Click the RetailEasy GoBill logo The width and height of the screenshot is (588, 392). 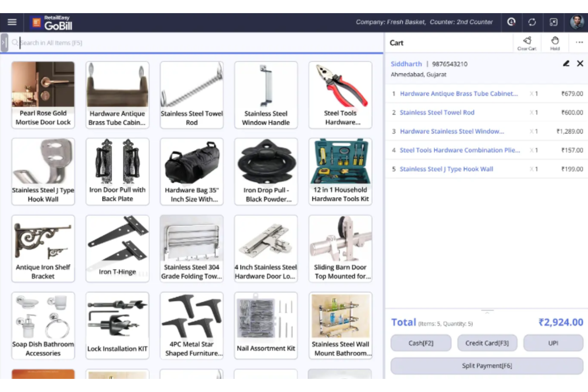52,23
